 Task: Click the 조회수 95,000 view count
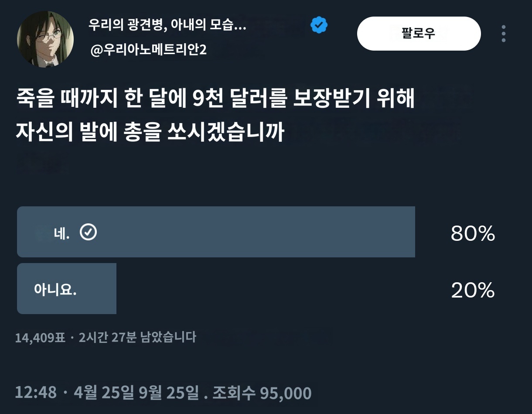[262, 392]
